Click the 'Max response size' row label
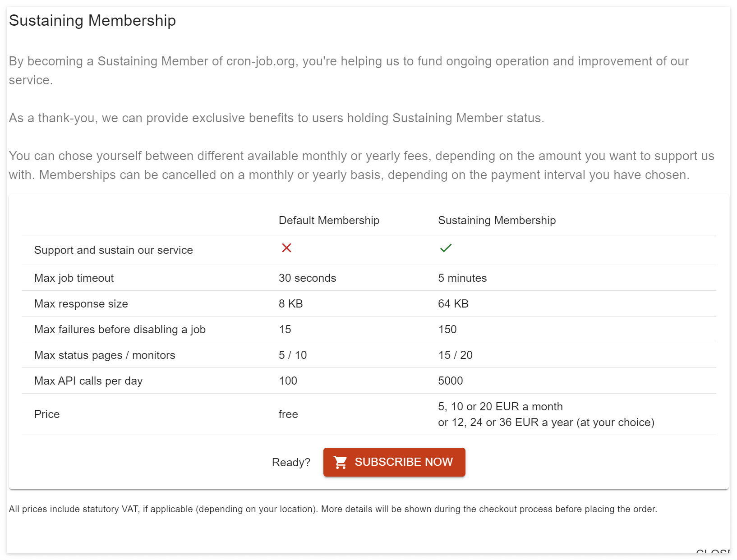This screenshot has height=560, width=737. pos(81,304)
